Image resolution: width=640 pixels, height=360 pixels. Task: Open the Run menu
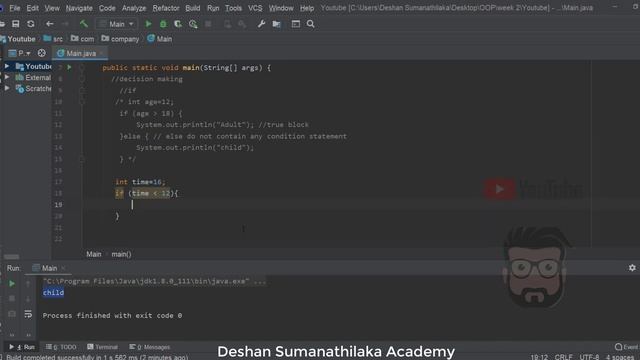point(213,8)
